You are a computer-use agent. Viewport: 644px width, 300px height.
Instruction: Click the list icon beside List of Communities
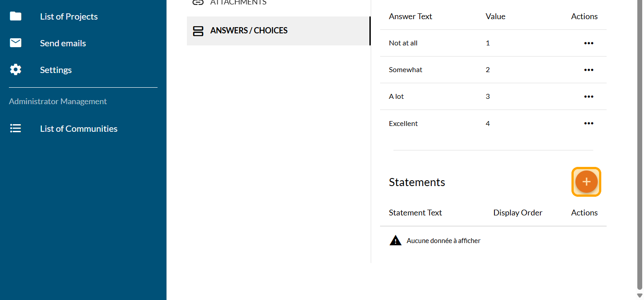point(16,129)
